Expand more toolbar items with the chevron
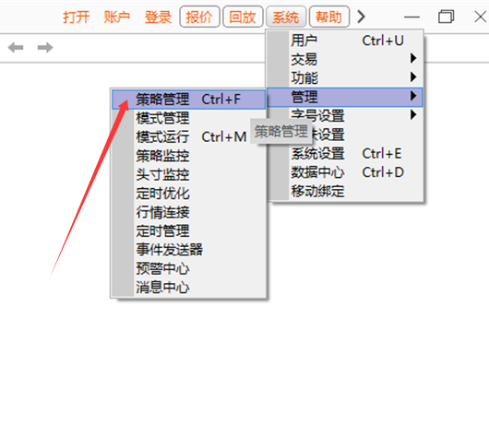The image size is (489, 448). click(x=361, y=17)
